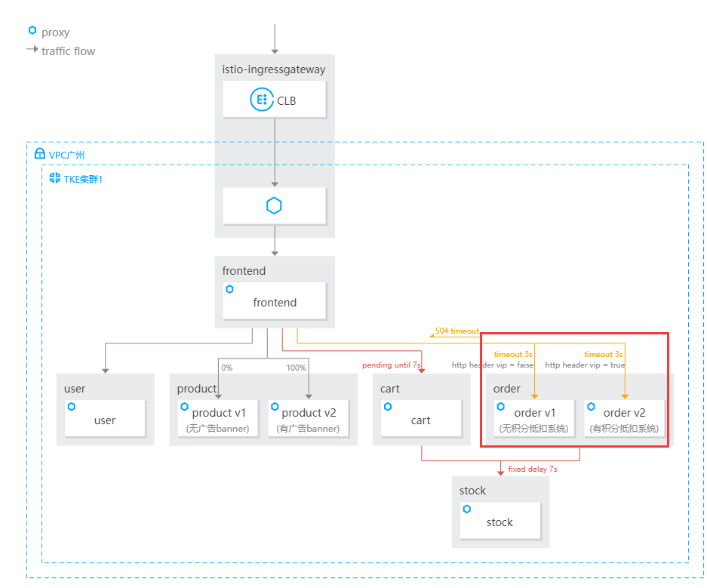Viewport: 707px width, 588px height.
Task: Click the proxy icon in frontend box
Action: 229,289
